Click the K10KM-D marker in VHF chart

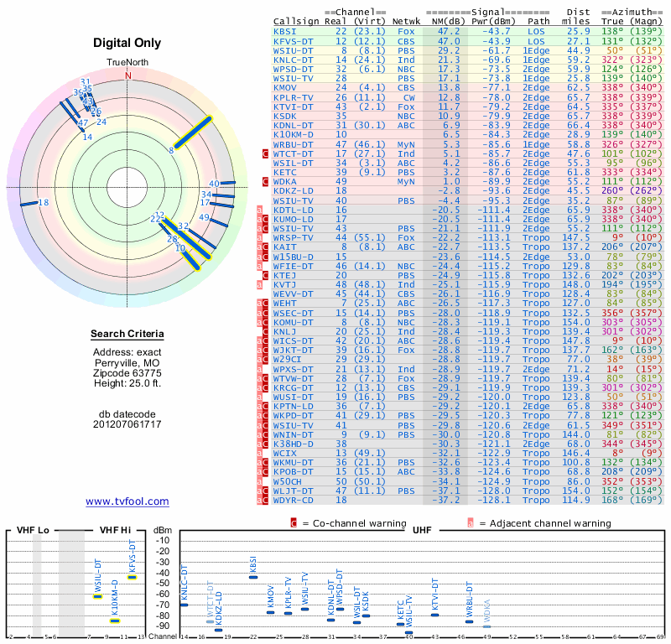coord(115,621)
